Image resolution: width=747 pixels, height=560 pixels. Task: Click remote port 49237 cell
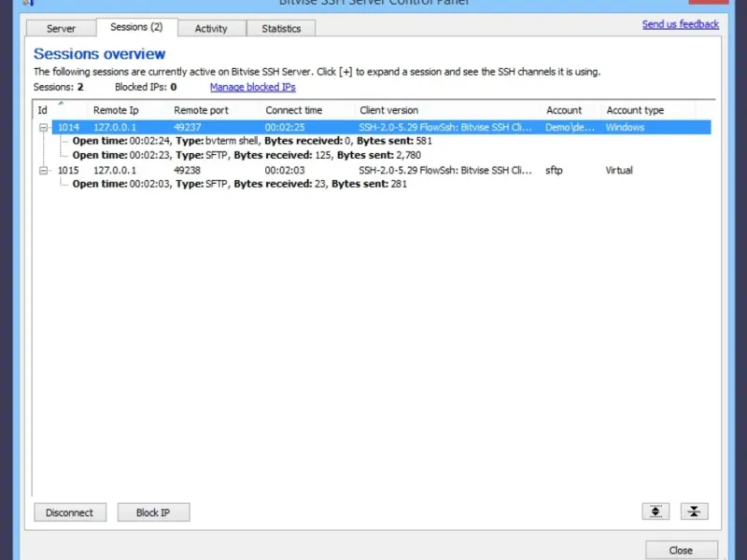coord(188,127)
